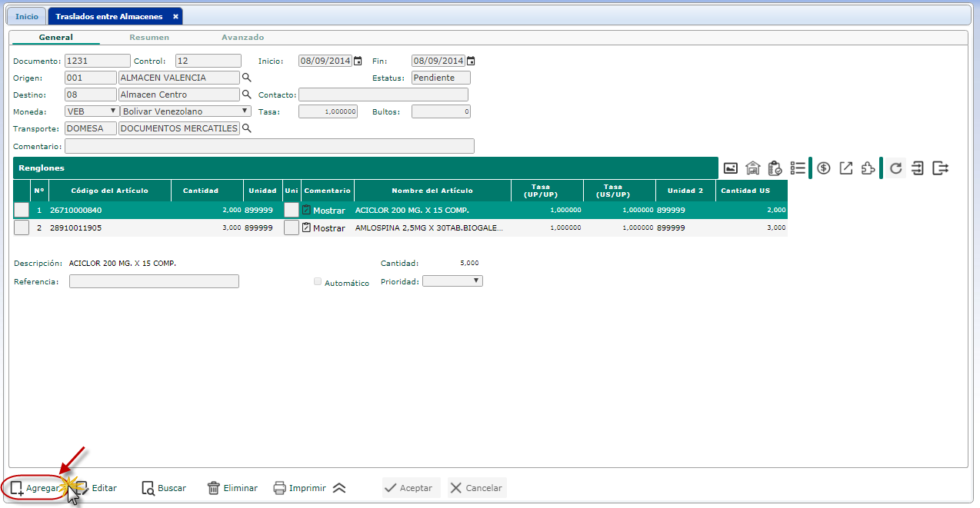
Task: Switch to the Avanzado tab
Action: pyautogui.click(x=242, y=37)
